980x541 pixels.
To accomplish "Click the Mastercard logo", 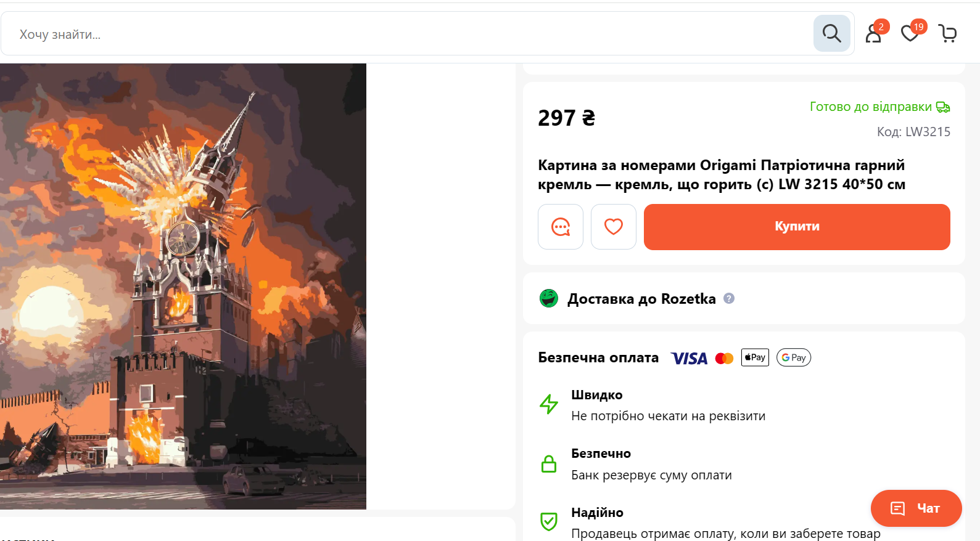I will click(724, 358).
